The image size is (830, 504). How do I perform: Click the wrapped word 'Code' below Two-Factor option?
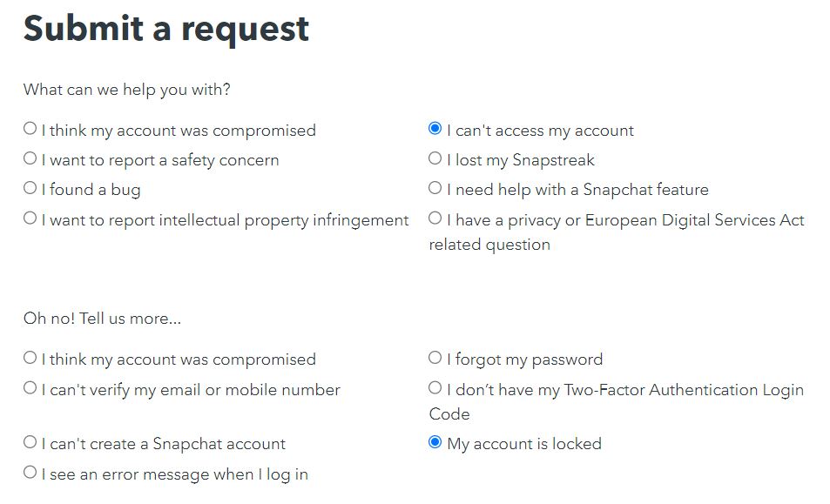(449, 414)
